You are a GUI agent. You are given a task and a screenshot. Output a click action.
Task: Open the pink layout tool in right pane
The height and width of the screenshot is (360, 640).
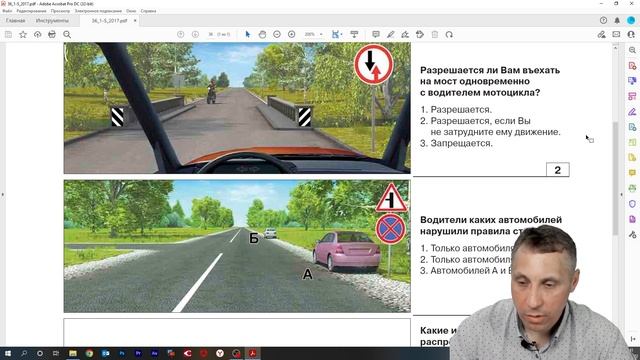point(632,96)
